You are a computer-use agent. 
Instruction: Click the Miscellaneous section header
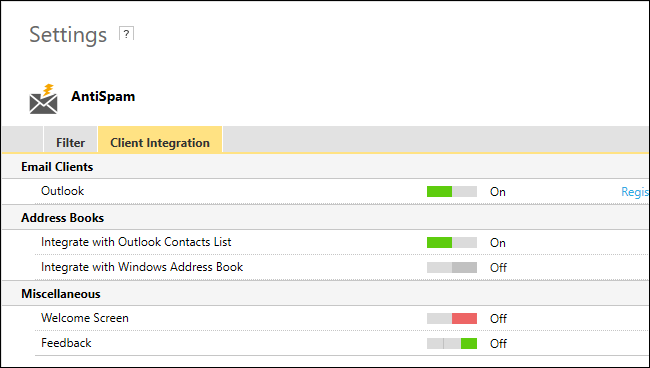pos(61,294)
